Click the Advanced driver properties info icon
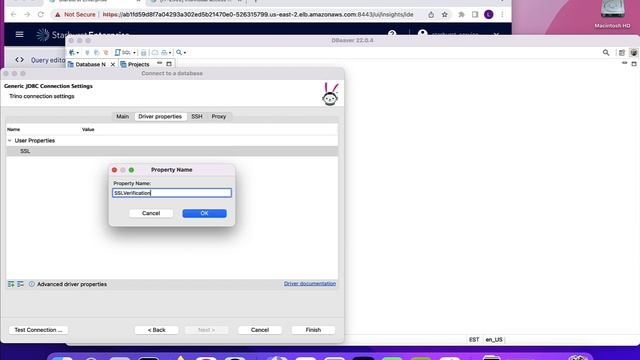This screenshot has width=640, height=360. pos(32,284)
